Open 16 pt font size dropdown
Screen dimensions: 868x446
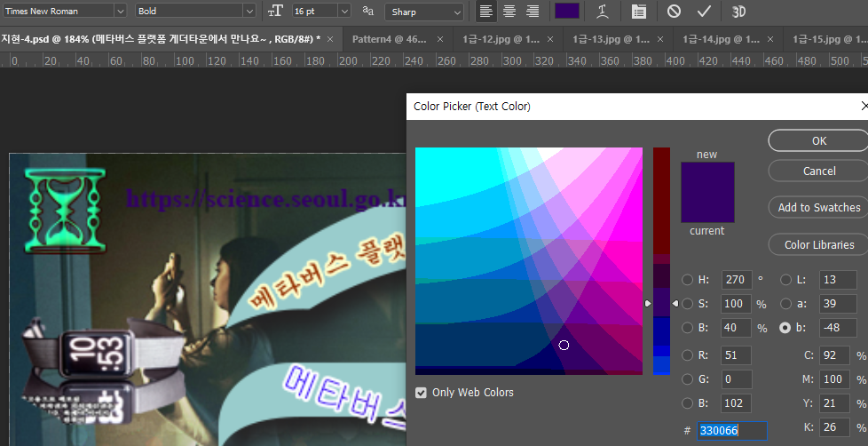click(x=345, y=11)
